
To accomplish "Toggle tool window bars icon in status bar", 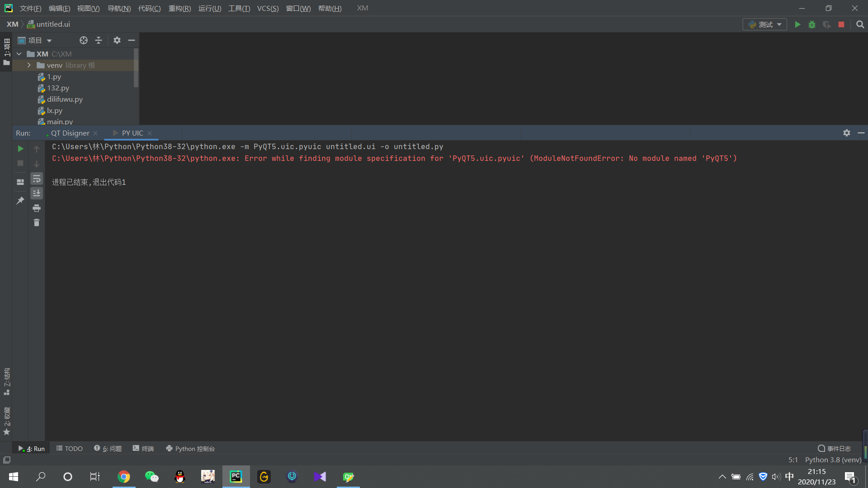I will (x=7, y=460).
